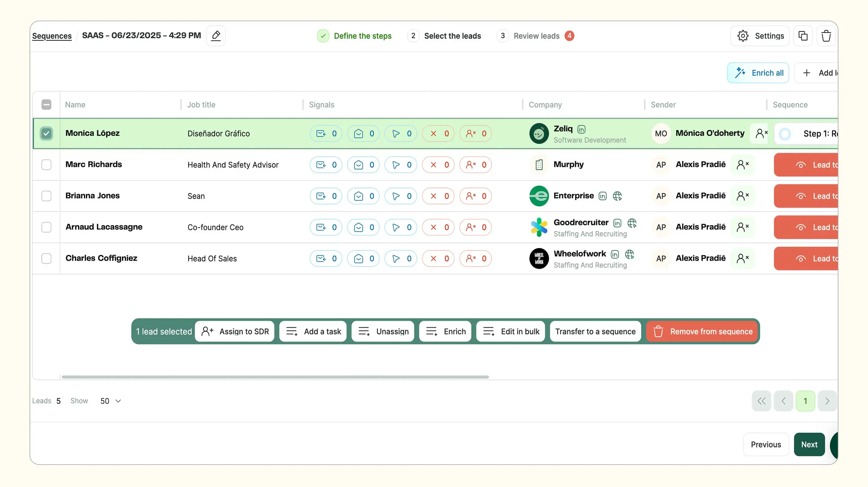Screen dimensions: 868x487
Task: Open the Show 50 per-page dropdown
Action: 111,401
